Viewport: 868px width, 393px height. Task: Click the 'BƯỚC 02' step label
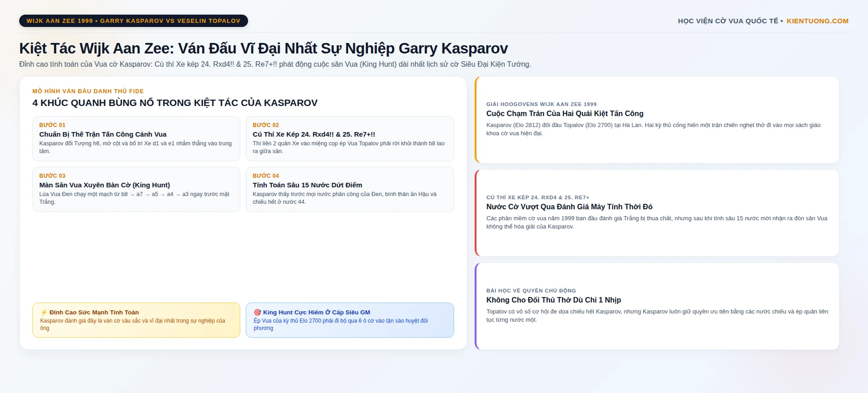pos(266,125)
